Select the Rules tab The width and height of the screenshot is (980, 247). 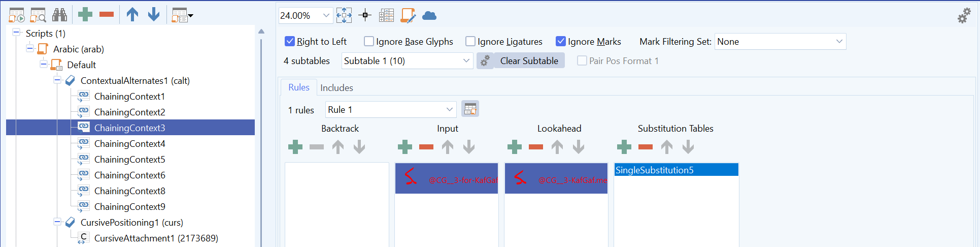299,87
